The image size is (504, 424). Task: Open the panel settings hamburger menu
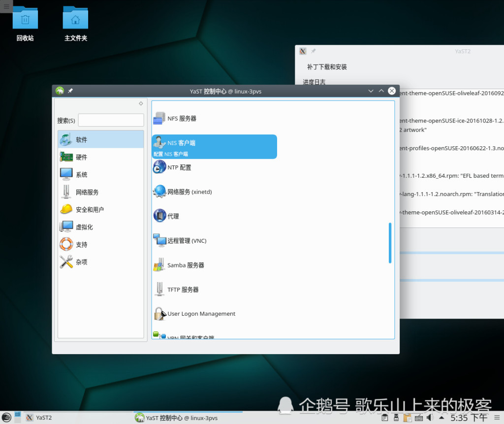pos(497,418)
